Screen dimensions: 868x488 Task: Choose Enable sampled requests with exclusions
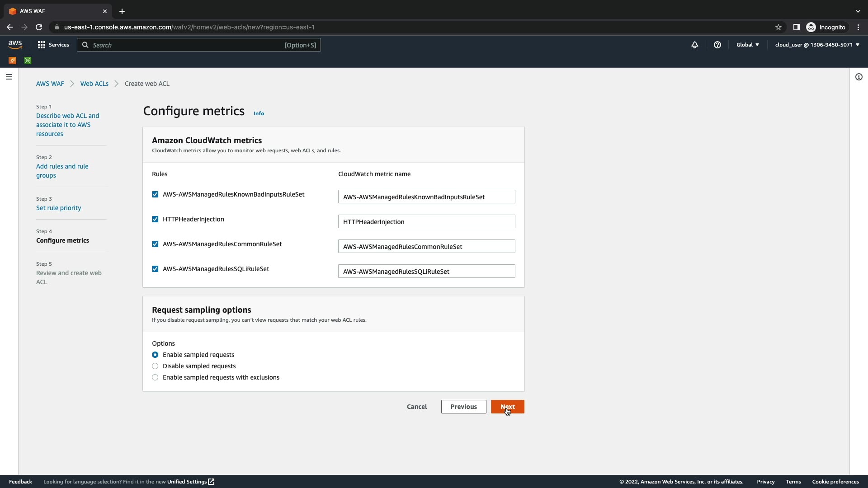click(x=155, y=377)
